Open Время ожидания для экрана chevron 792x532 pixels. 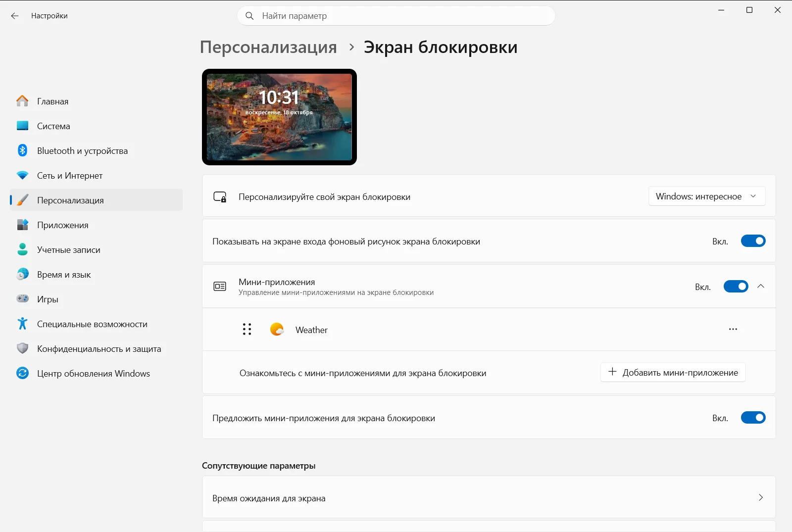(761, 497)
